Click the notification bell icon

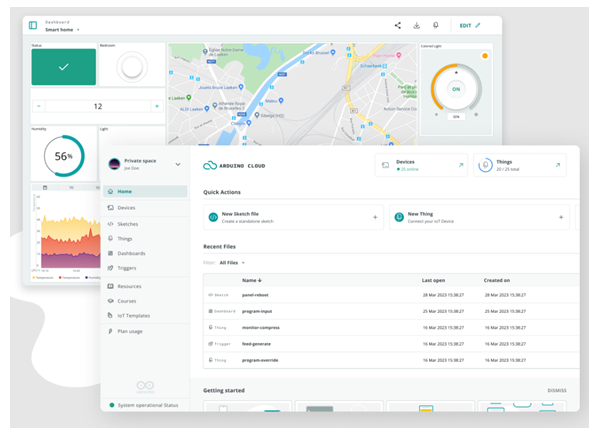click(435, 25)
